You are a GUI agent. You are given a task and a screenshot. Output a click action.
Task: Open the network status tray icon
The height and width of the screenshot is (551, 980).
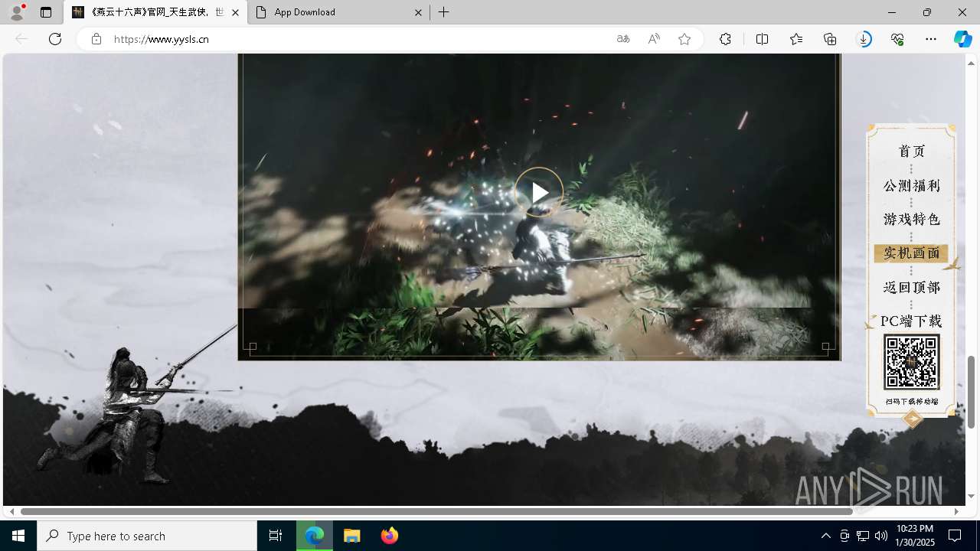[x=863, y=536]
